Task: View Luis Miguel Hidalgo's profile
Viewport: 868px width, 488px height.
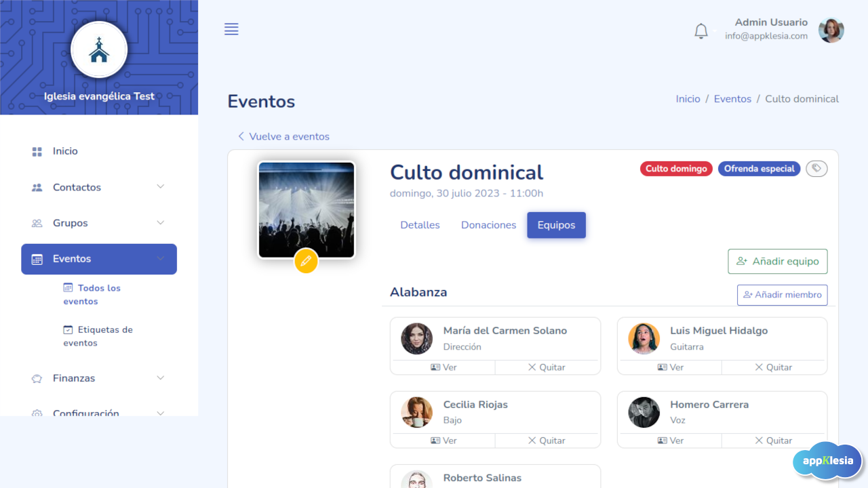Action: pyautogui.click(x=670, y=367)
